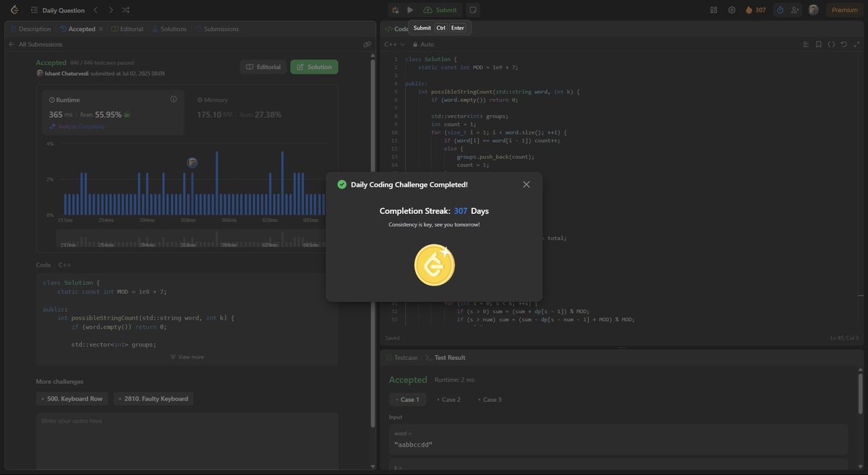Close the Accepted tab

pyautogui.click(x=101, y=29)
